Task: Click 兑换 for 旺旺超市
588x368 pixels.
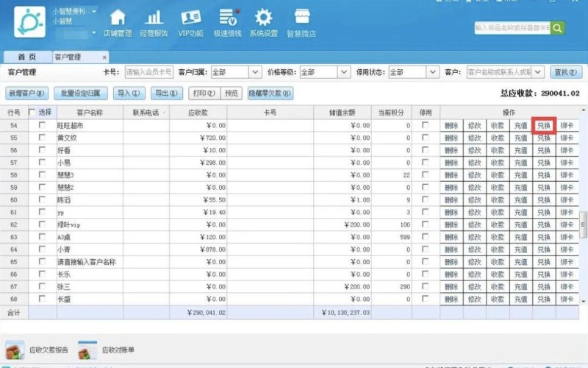Action: tap(544, 125)
